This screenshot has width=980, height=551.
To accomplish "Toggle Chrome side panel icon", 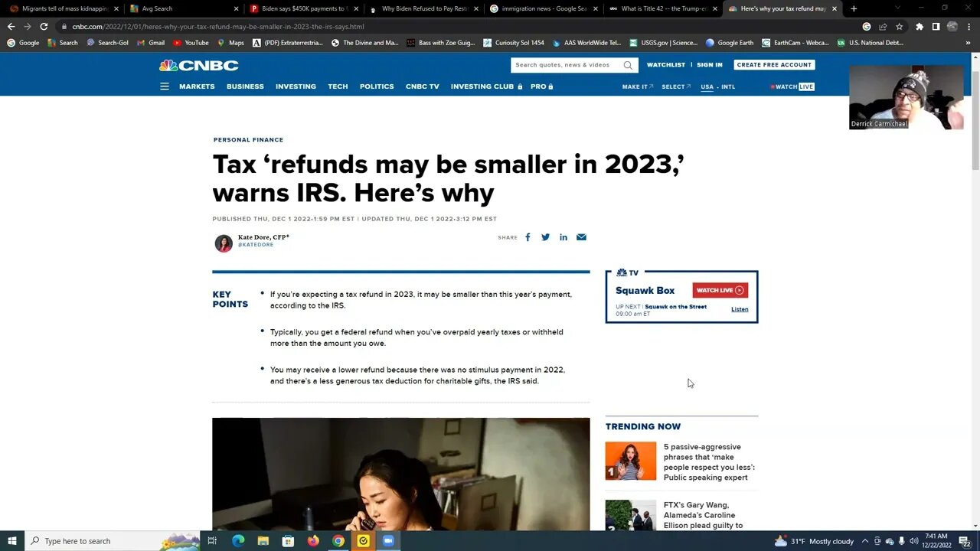I will pos(936,26).
